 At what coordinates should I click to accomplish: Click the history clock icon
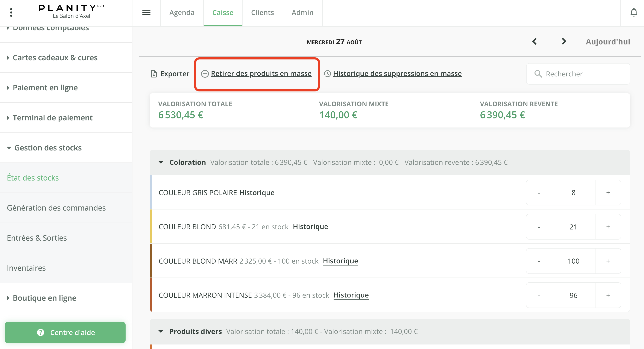(x=327, y=74)
